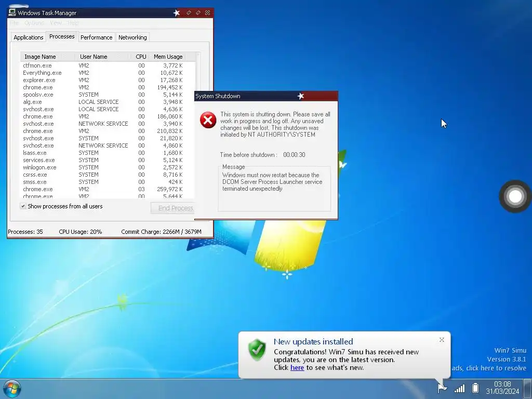Dismiss the New updates installed notification
Image resolution: width=532 pixels, height=399 pixels.
click(x=442, y=340)
